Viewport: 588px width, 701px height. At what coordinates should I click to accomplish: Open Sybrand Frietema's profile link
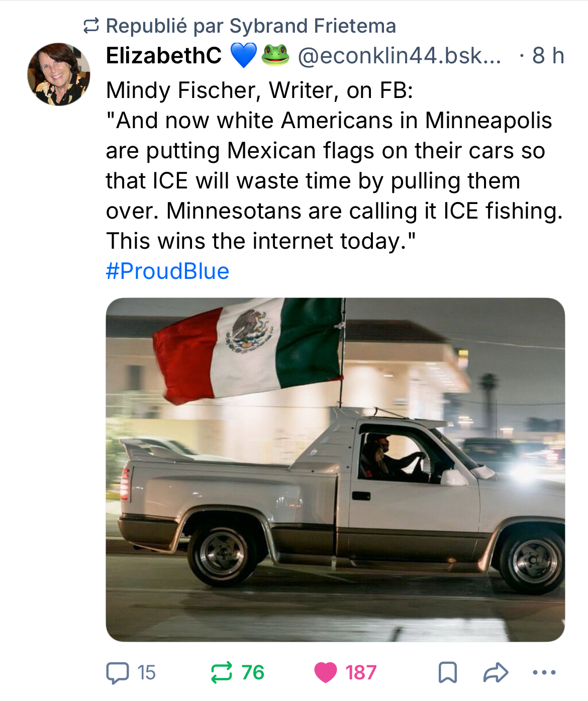pyautogui.click(x=313, y=26)
